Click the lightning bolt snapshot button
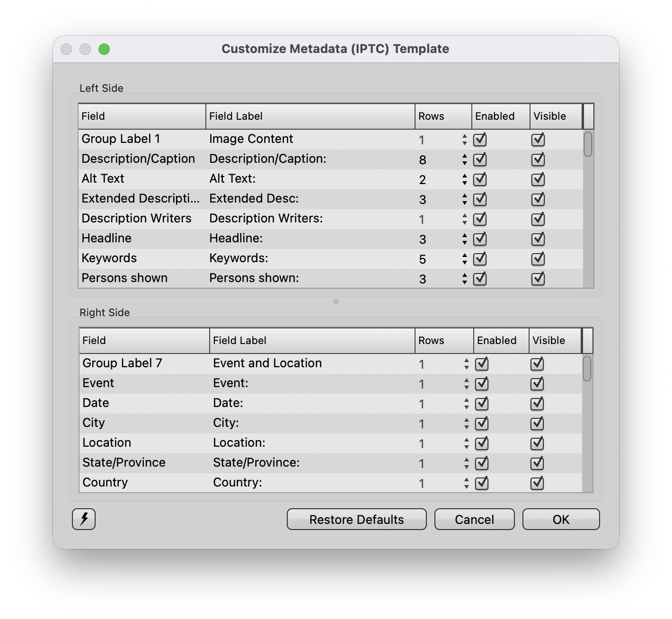 pyautogui.click(x=84, y=519)
